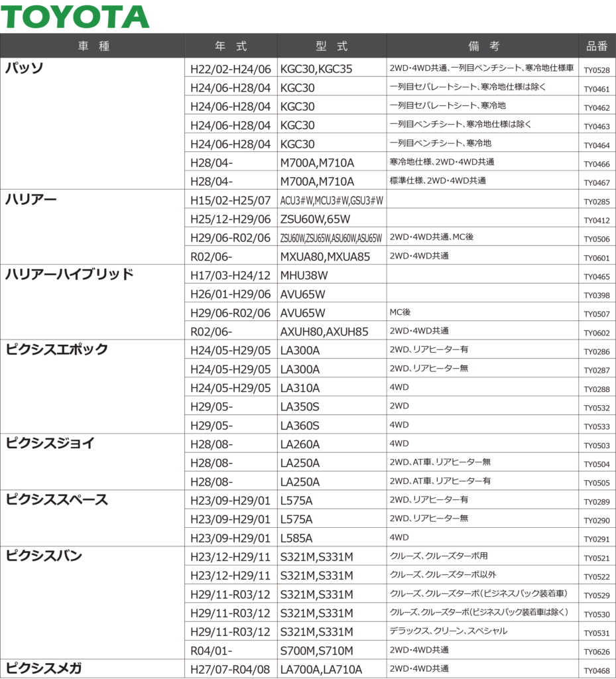Click the 車種 column header
The width and height of the screenshot is (616, 679).
[x=93, y=46]
